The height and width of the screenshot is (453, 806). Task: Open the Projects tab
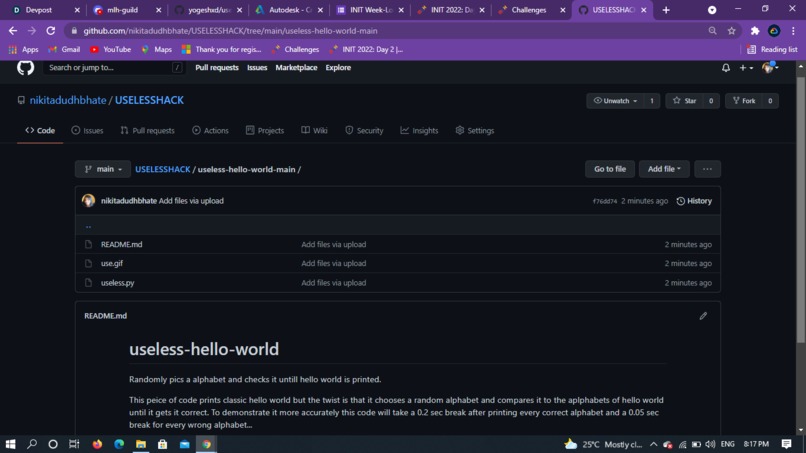point(265,131)
